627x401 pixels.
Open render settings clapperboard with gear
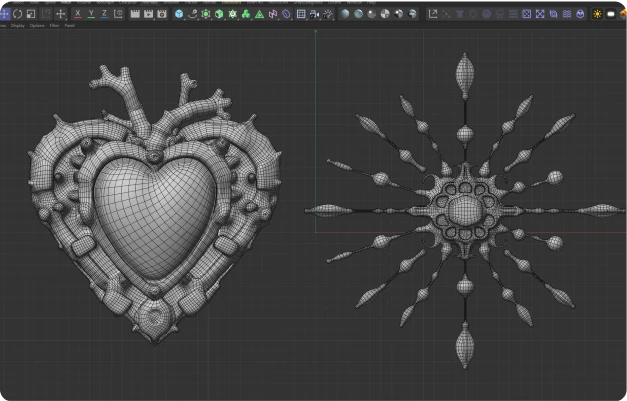(x=162, y=14)
